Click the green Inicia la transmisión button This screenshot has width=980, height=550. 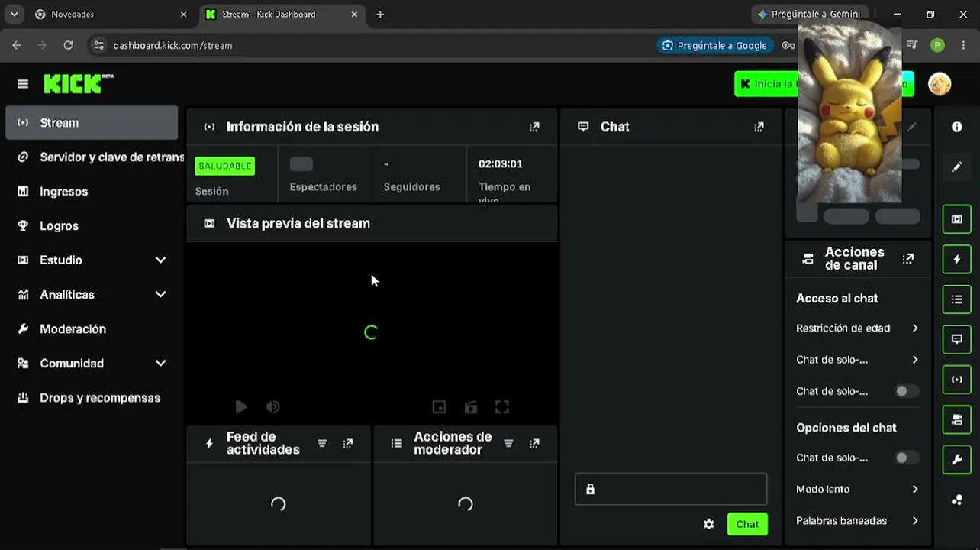point(766,84)
